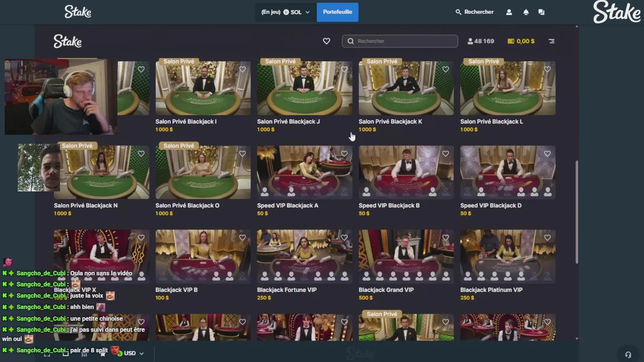Focus the lobby Rechercher search field
Viewport: 644px width, 362px height.
pos(400,41)
